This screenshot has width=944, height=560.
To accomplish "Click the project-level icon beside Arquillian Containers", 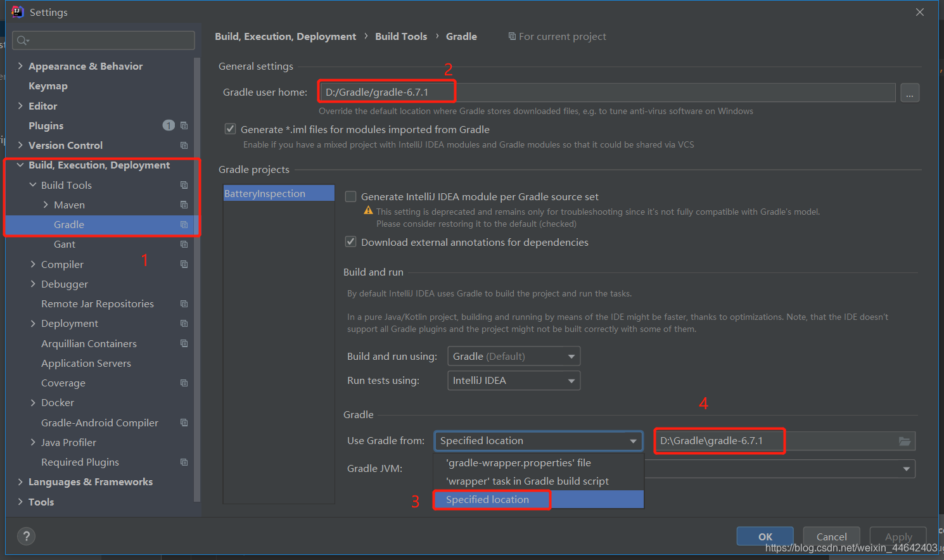I will (184, 343).
